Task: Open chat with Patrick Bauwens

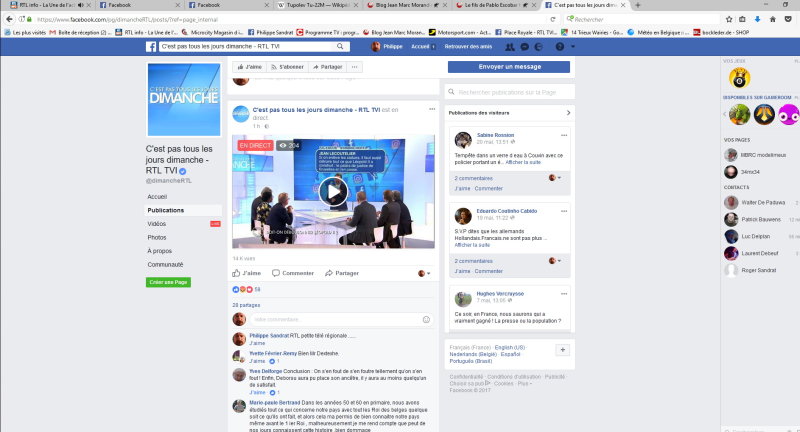Action: 762,219
